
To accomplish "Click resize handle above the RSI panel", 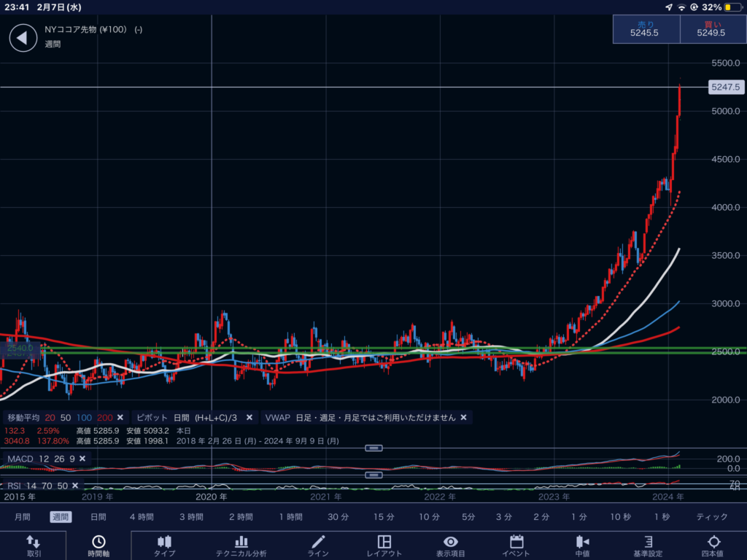I will [374, 475].
